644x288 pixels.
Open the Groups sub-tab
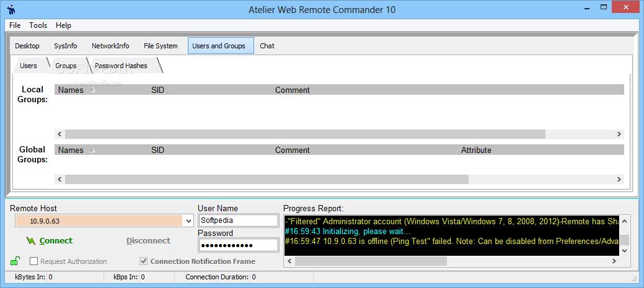click(x=66, y=66)
